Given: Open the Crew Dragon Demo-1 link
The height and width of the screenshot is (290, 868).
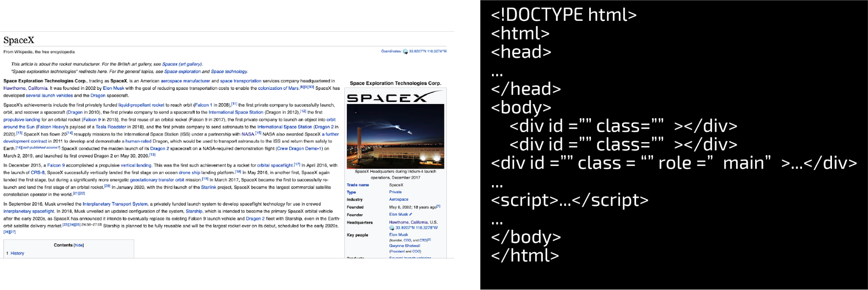Looking at the screenshot, I should point(299,149).
